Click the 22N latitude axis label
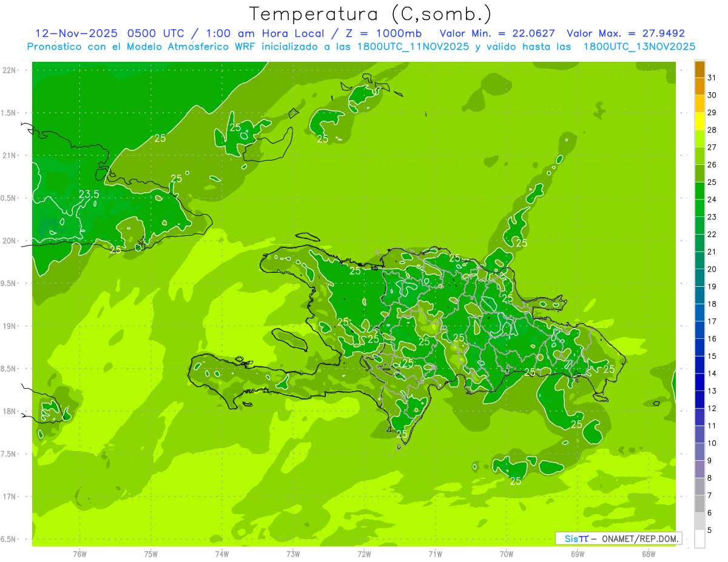Image resolution: width=728 pixels, height=562 pixels. tap(8, 70)
